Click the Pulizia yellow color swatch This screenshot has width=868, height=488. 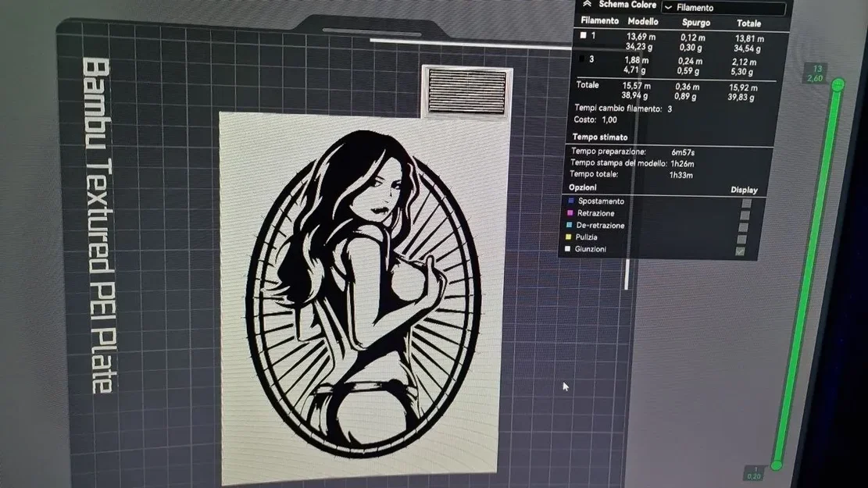[568, 237]
